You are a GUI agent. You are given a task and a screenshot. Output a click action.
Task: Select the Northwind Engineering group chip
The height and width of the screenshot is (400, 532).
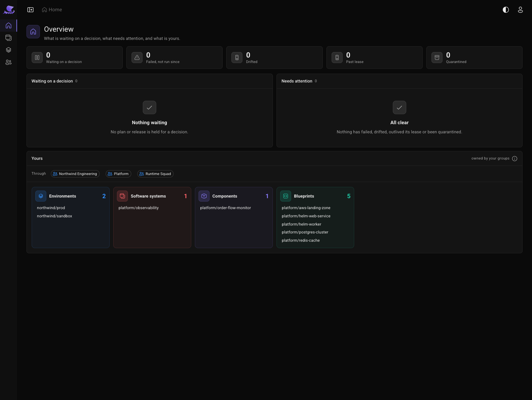75,174
